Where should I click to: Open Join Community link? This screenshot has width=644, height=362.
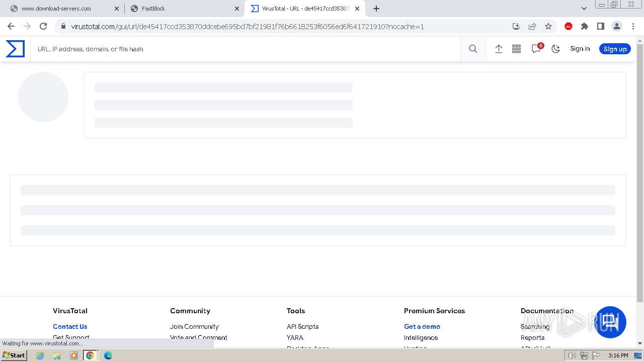[x=194, y=326]
